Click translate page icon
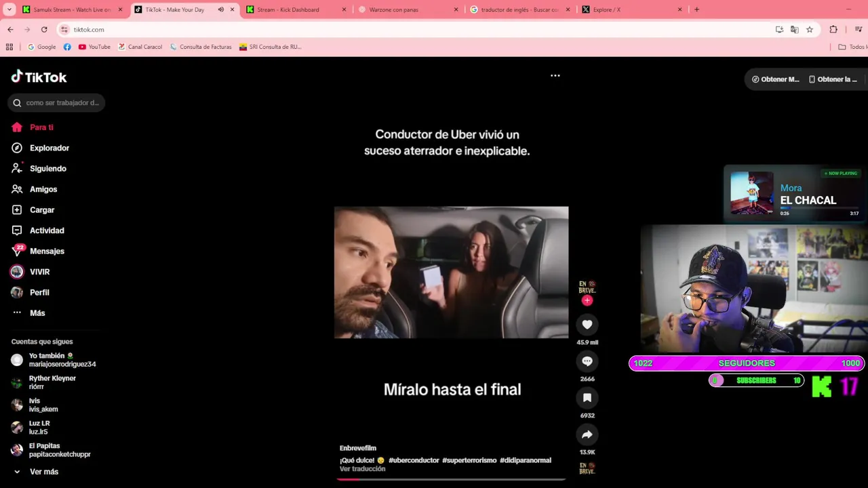The image size is (868, 488). 794,30
